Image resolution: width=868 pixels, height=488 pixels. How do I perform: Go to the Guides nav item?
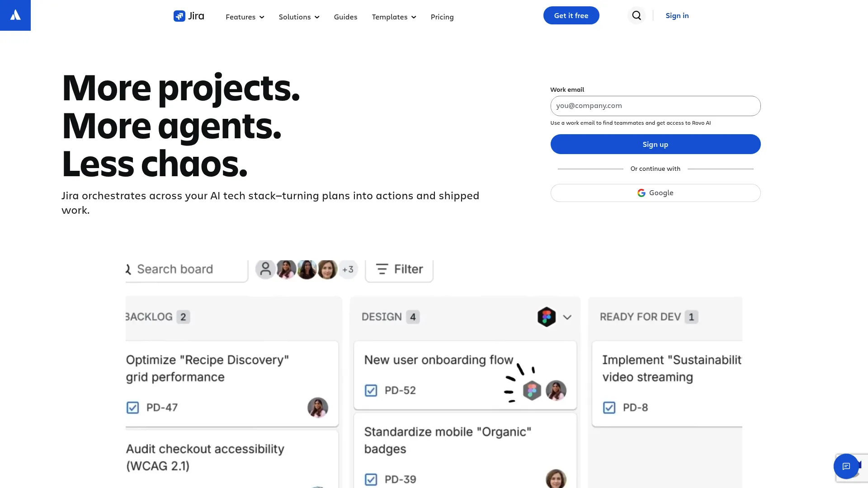tap(345, 17)
